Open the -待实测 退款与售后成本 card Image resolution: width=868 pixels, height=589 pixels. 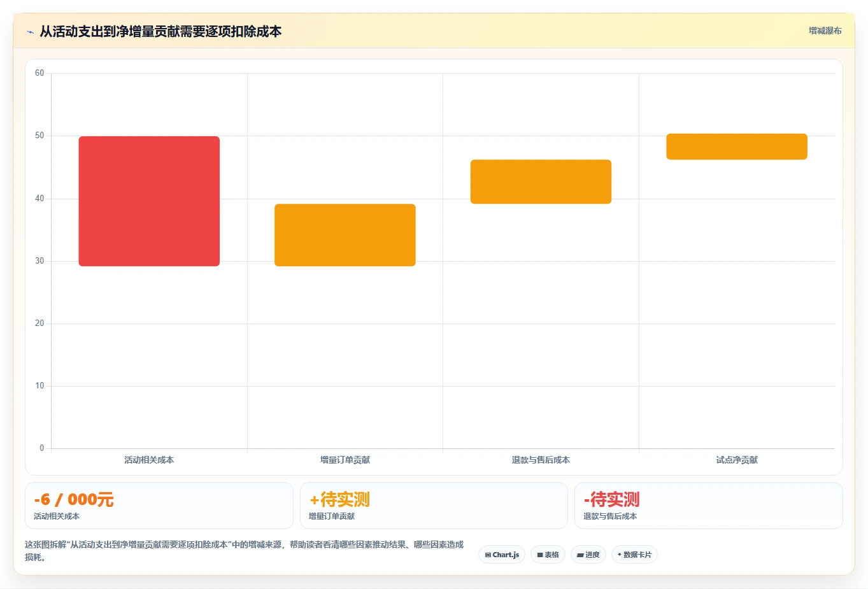709,506
